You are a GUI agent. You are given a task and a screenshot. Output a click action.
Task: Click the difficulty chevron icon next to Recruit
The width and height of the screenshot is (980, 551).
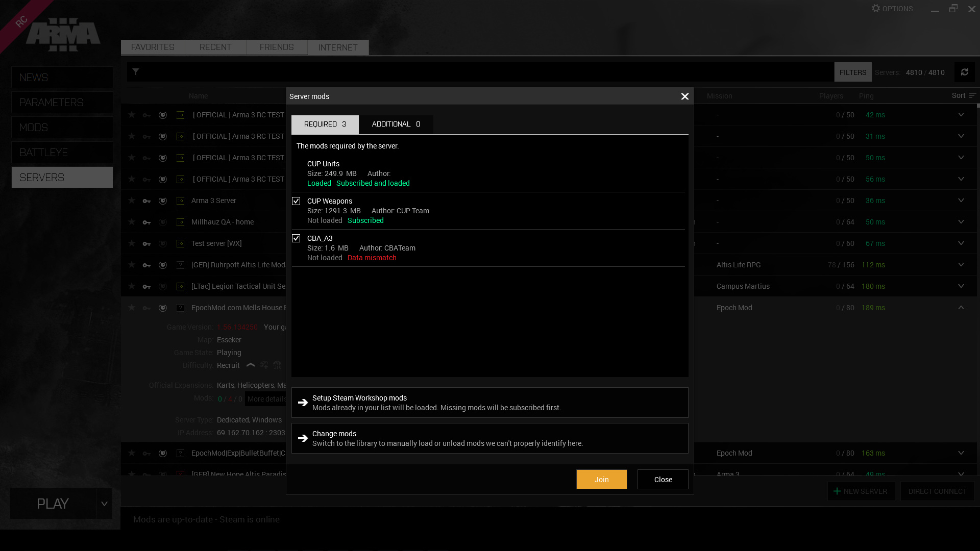pos(251,365)
